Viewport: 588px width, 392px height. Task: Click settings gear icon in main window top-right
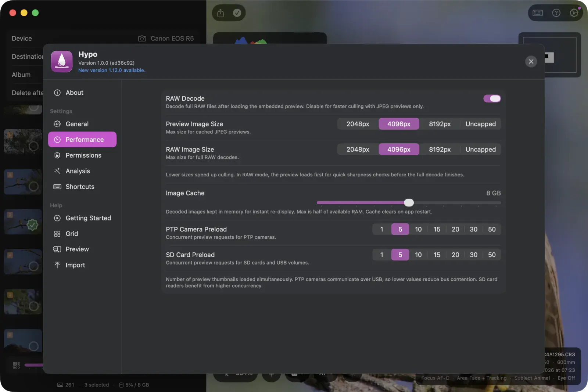(x=574, y=13)
